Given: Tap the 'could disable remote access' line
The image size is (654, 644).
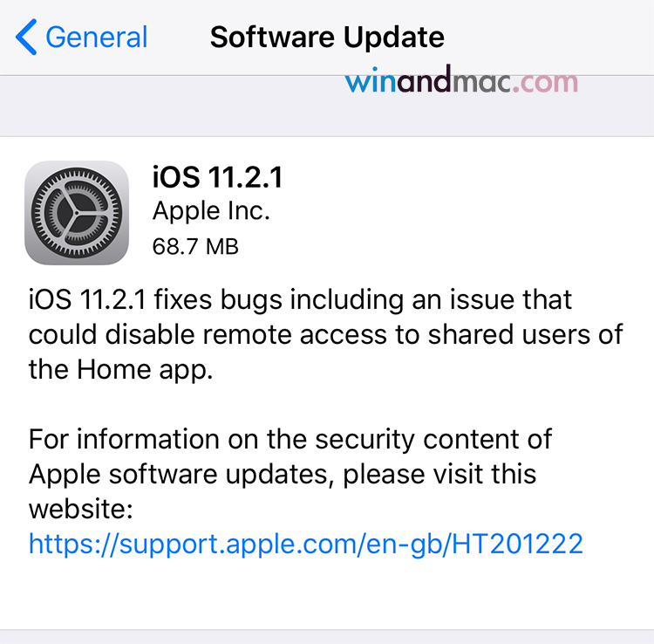Looking at the screenshot, I should point(326,335).
